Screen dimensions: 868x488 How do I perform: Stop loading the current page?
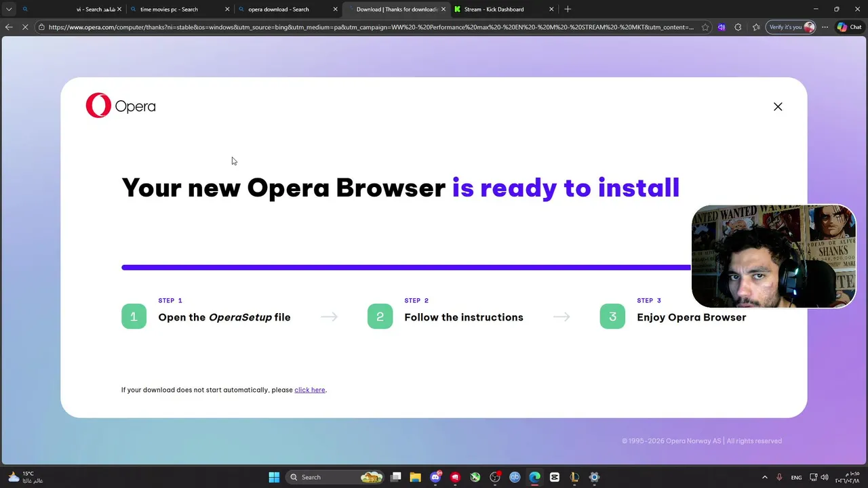point(25,27)
